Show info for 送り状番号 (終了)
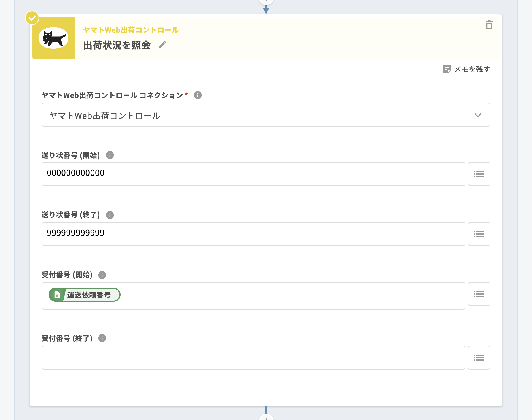 (x=110, y=215)
